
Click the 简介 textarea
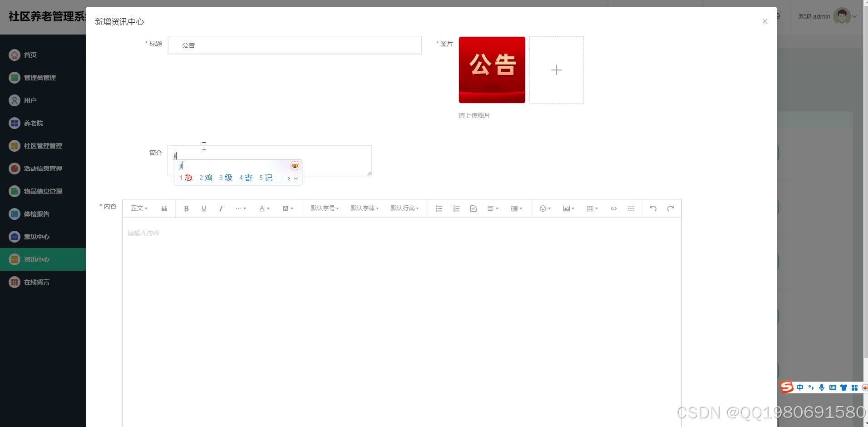pos(270,161)
